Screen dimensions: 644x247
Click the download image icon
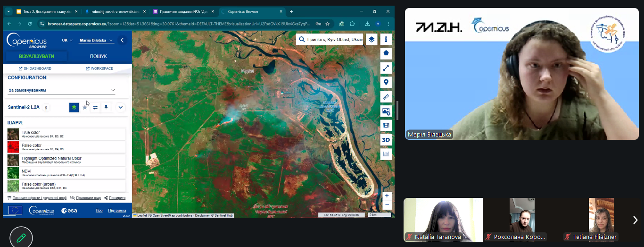pos(386,111)
